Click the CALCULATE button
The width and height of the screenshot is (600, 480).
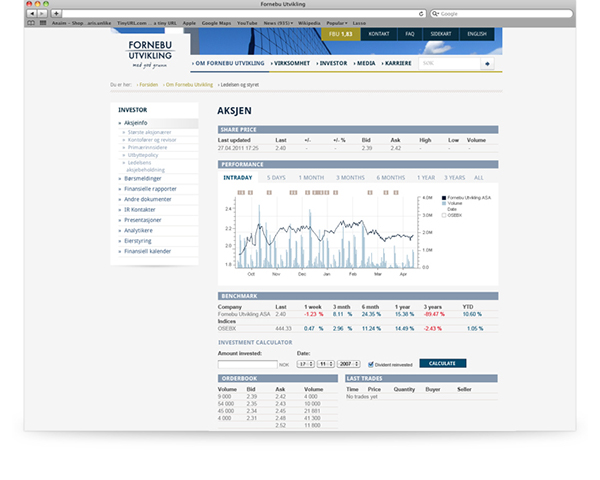443,363
